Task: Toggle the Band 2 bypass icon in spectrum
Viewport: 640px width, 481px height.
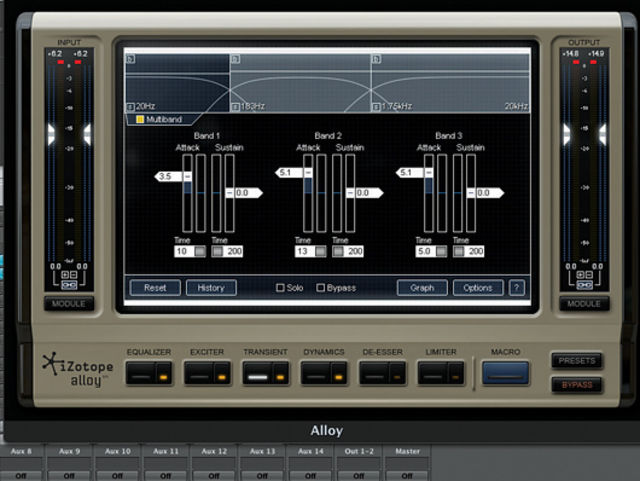Action: tap(236, 59)
